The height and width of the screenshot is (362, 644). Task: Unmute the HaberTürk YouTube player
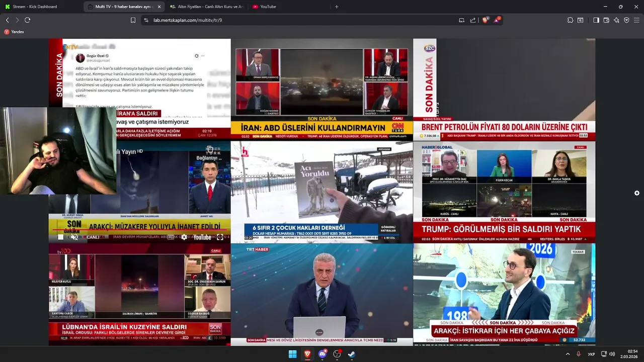pos(74,237)
